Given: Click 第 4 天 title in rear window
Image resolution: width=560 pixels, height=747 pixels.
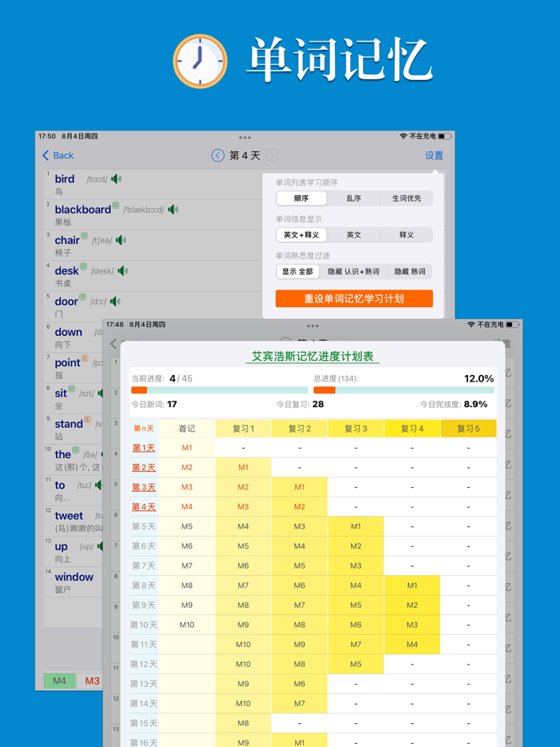Looking at the screenshot, I should (245, 155).
